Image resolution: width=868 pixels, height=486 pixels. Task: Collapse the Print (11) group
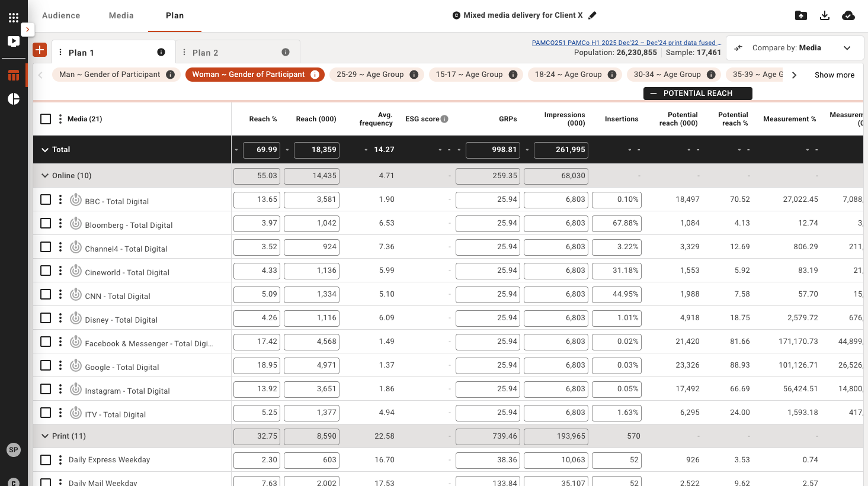45,436
